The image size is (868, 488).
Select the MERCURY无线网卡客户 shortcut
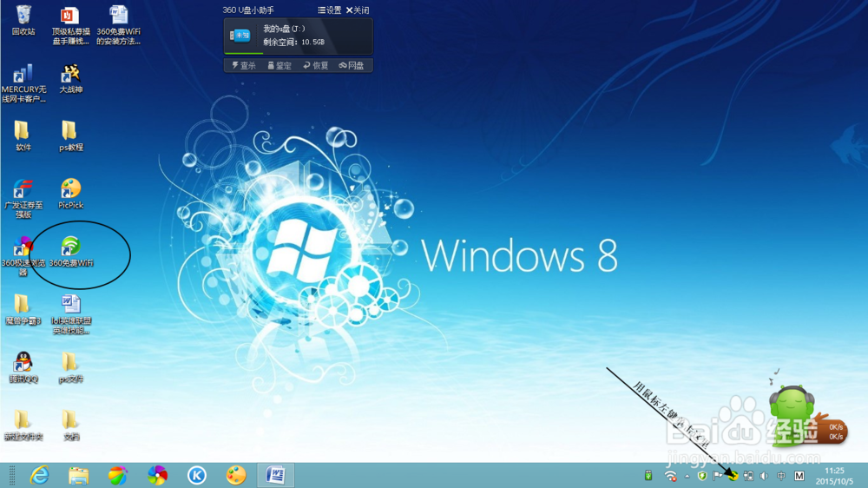coord(23,83)
